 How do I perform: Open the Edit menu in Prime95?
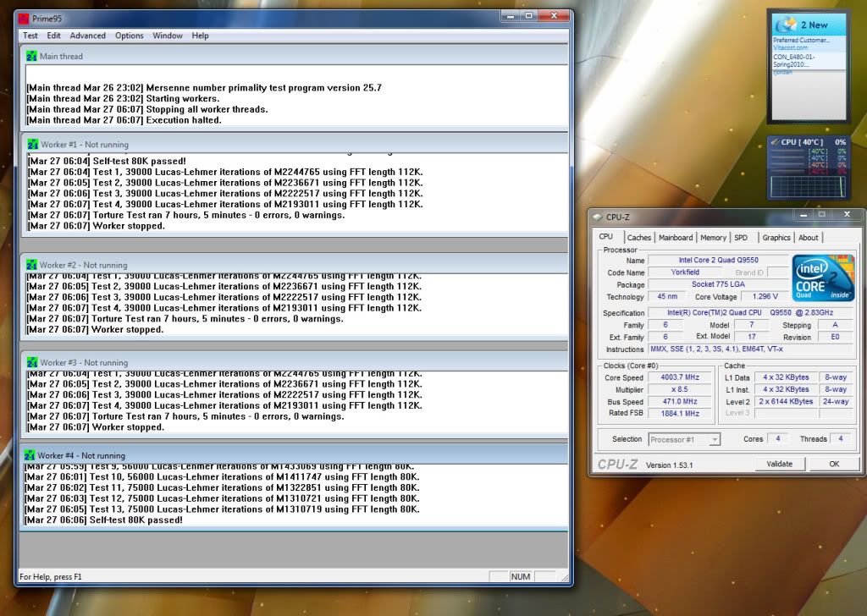point(53,36)
